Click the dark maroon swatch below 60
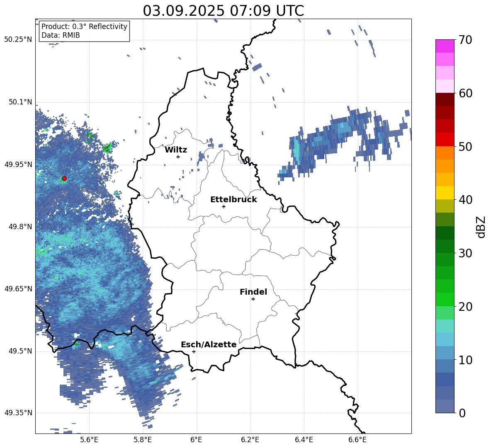 click(x=445, y=99)
